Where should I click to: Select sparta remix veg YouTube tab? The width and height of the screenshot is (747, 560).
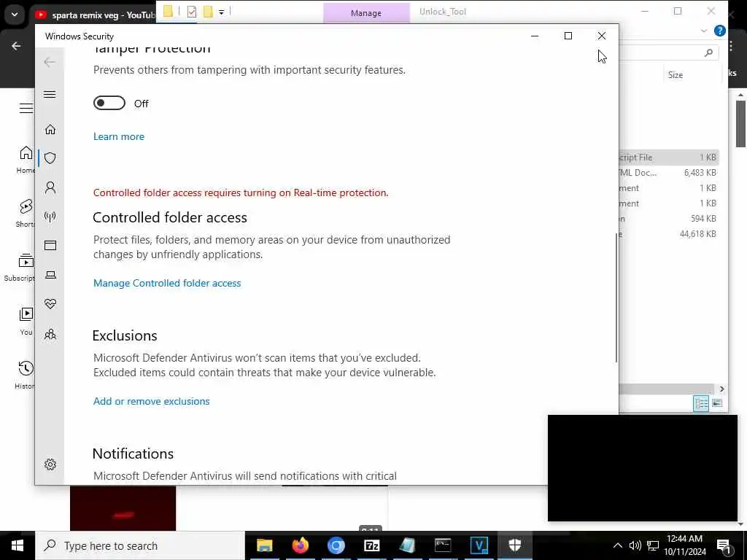tap(96, 15)
